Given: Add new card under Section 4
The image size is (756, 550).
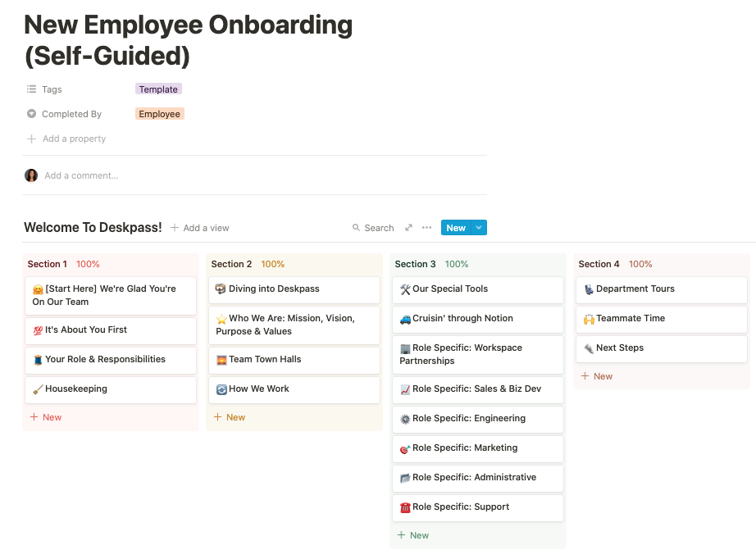Looking at the screenshot, I should coord(598,376).
